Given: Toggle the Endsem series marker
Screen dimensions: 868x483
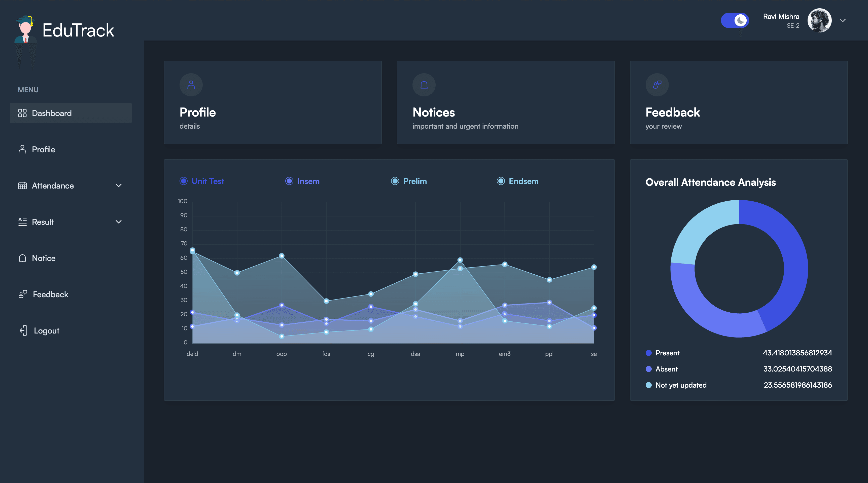Looking at the screenshot, I should [x=501, y=181].
